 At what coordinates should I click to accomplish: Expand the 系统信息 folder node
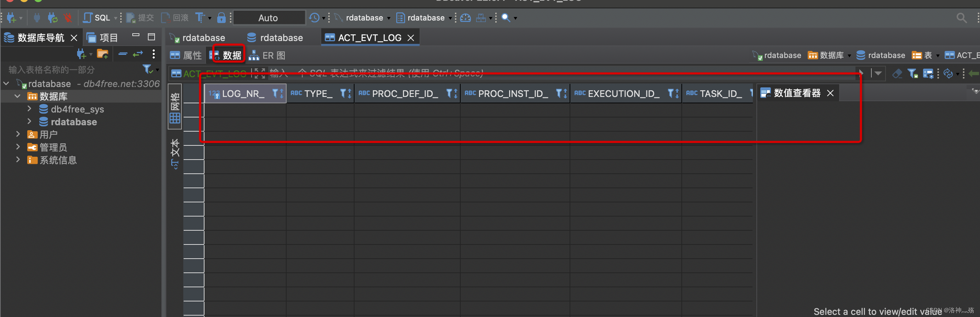click(x=18, y=160)
